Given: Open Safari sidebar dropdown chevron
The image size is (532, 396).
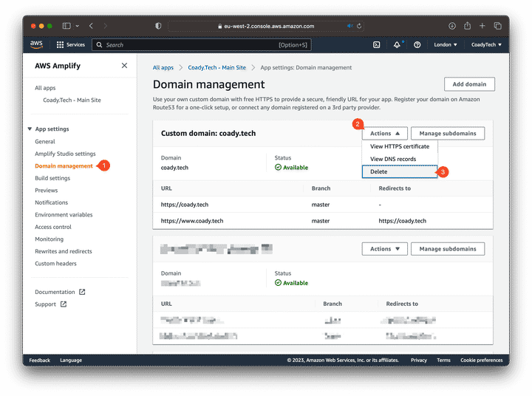Looking at the screenshot, I should [x=78, y=26].
